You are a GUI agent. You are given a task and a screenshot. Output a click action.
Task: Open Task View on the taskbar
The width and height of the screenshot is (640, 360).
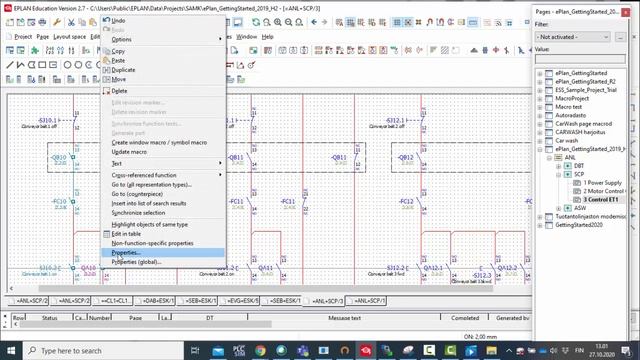[x=195, y=351]
